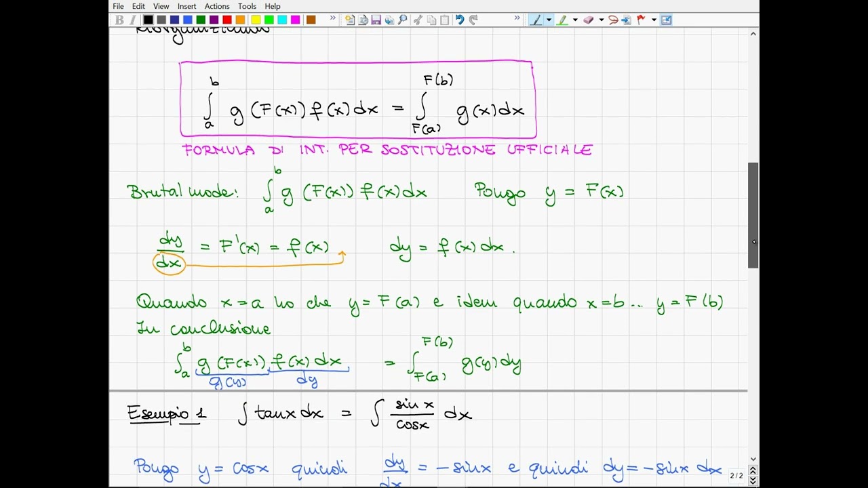Undo the last stroke
The width and height of the screenshot is (868, 488).
point(460,20)
